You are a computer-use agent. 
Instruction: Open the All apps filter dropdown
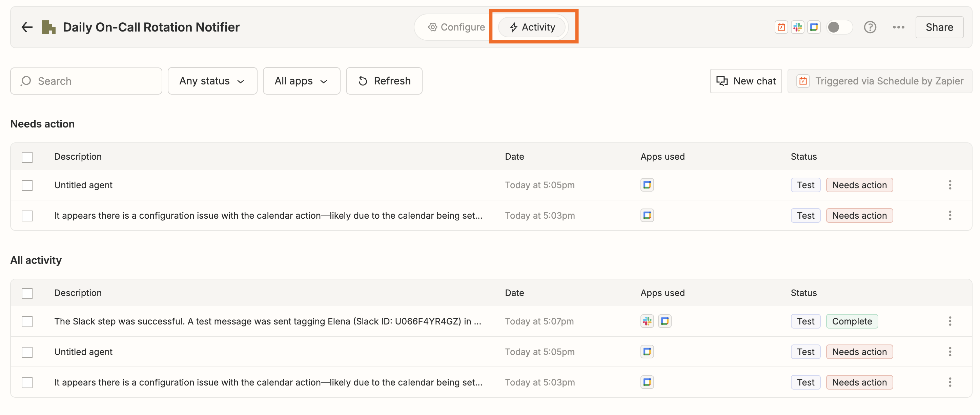[x=301, y=81]
